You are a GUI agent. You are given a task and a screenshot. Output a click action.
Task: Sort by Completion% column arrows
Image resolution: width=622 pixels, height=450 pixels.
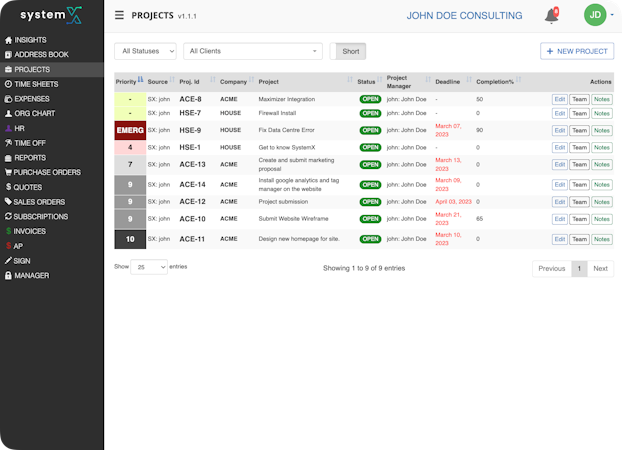point(518,80)
